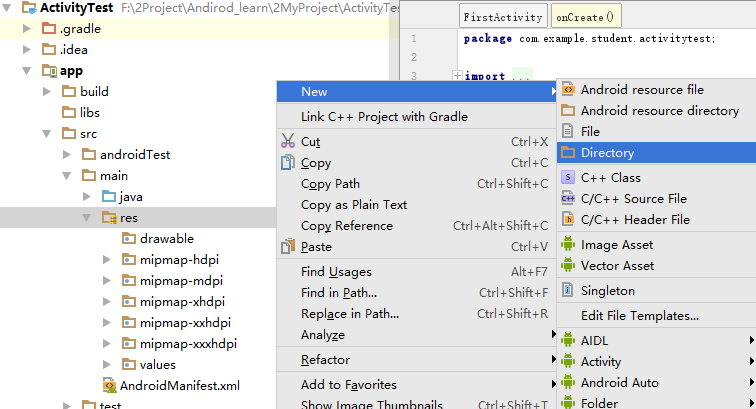Select Copy as Plain Text
Viewport: 756px width, 409px height.
[x=417, y=204]
